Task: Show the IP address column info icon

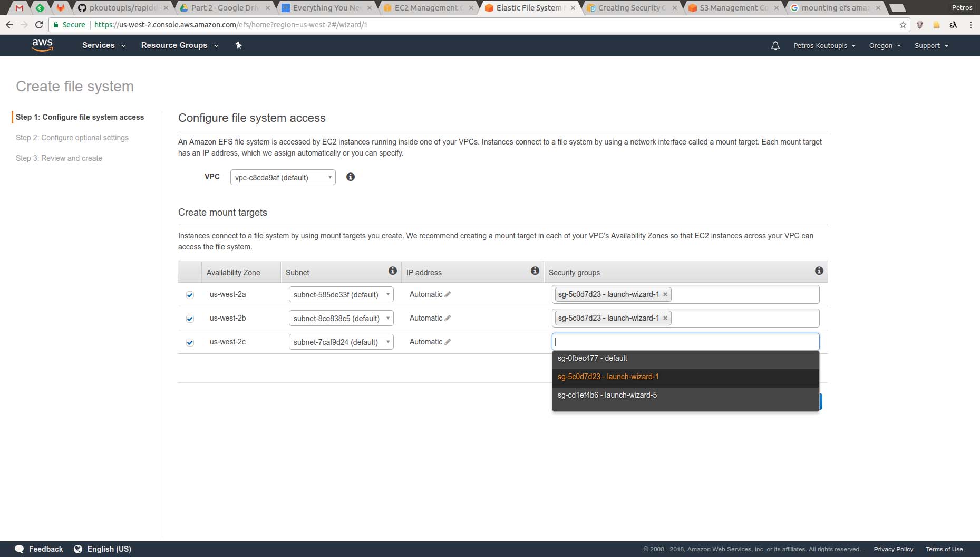Action: point(535,271)
